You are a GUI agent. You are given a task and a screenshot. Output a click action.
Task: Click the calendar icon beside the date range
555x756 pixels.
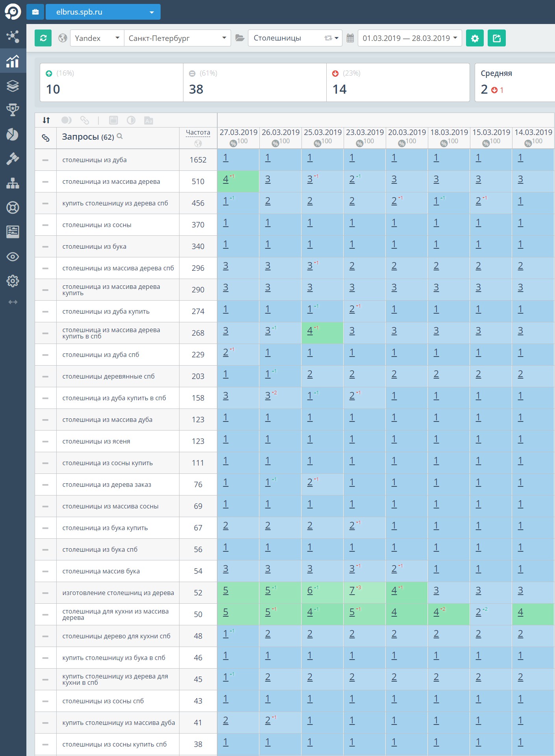coord(350,38)
